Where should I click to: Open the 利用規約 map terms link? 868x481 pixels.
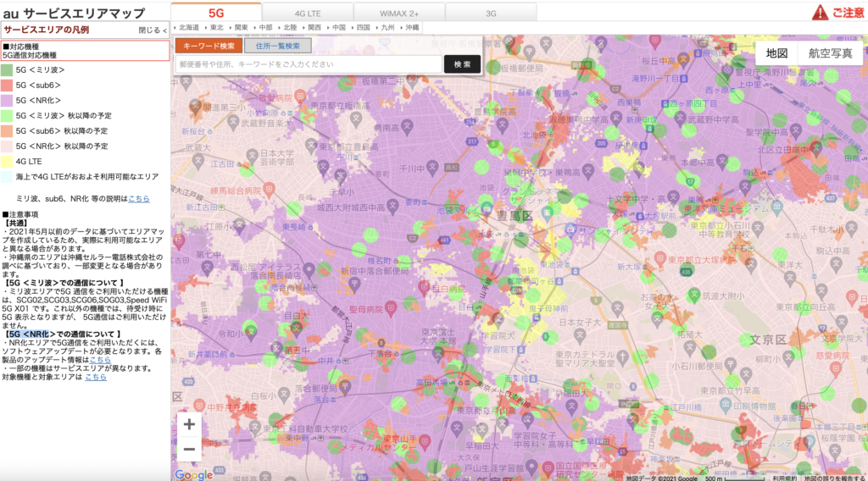784,478
